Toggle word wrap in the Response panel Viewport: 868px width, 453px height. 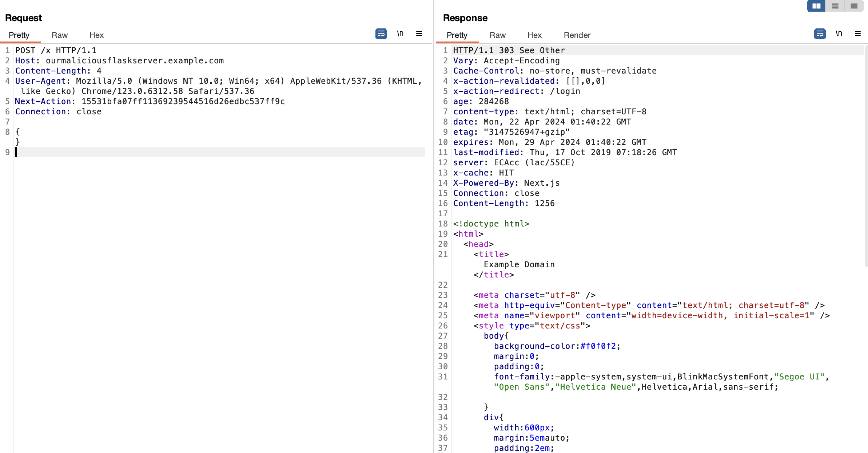[x=820, y=34]
